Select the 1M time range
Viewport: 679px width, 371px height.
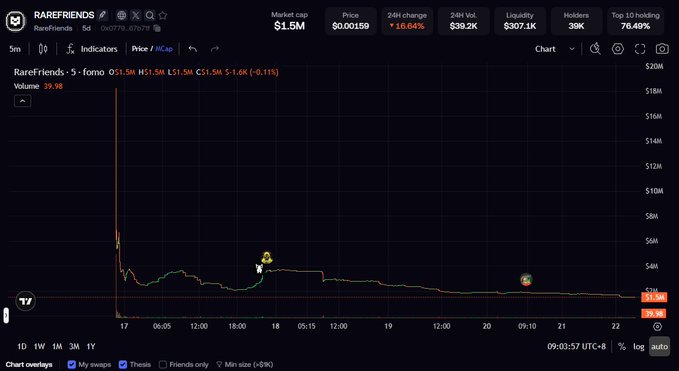pyautogui.click(x=57, y=346)
